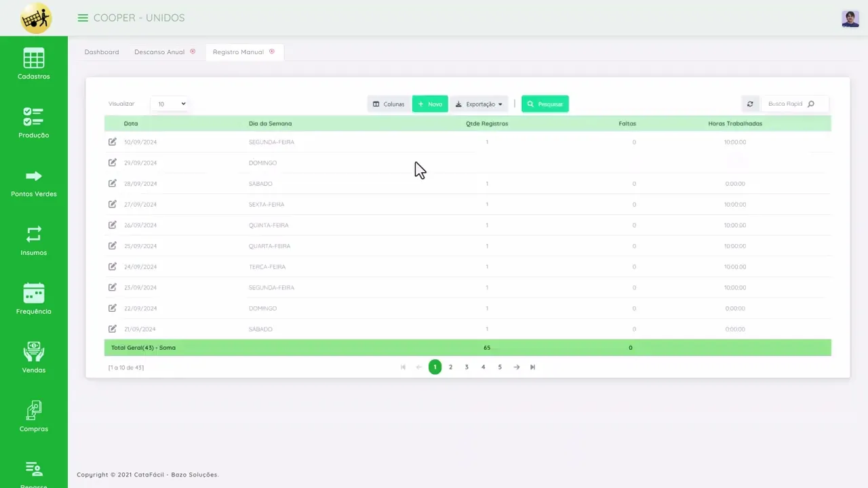Image resolution: width=868 pixels, height=488 pixels.
Task: Open the Visualizar rows-per-page dropdown
Action: [170, 104]
